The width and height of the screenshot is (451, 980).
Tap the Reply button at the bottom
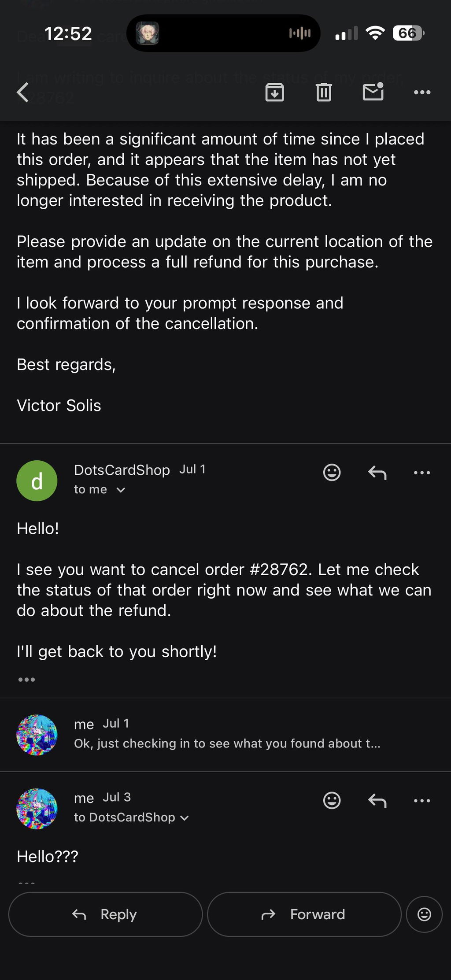[105, 914]
